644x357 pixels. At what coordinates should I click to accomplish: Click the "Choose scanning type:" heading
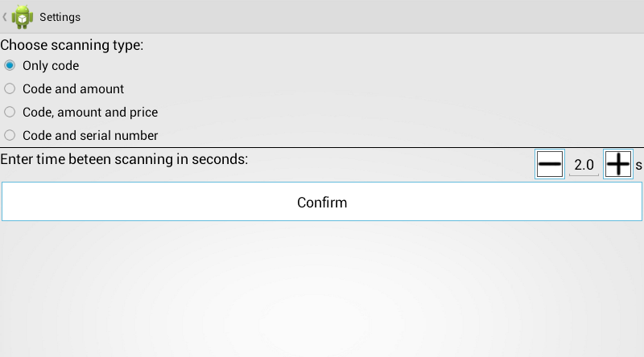72,45
